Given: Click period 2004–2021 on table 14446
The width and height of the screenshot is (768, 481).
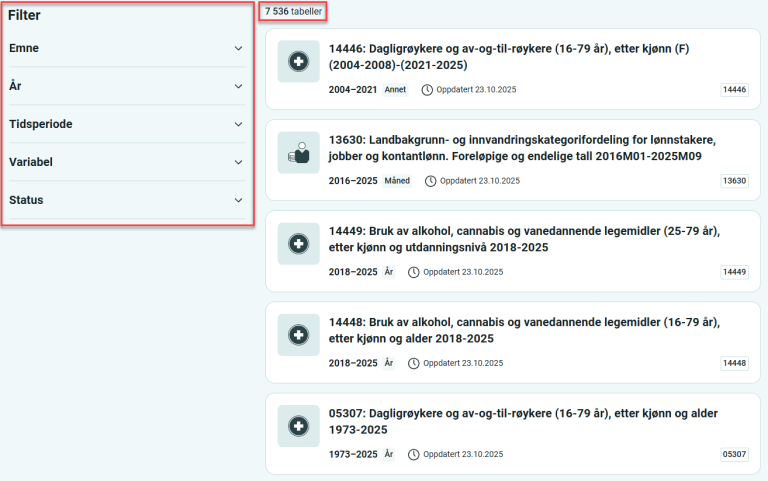Looking at the screenshot, I should point(353,90).
